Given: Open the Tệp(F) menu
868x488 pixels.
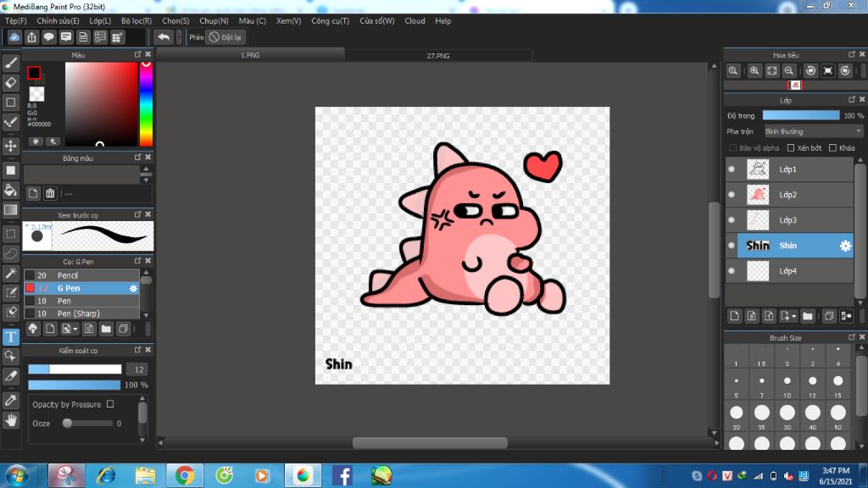Looking at the screenshot, I should pos(15,20).
